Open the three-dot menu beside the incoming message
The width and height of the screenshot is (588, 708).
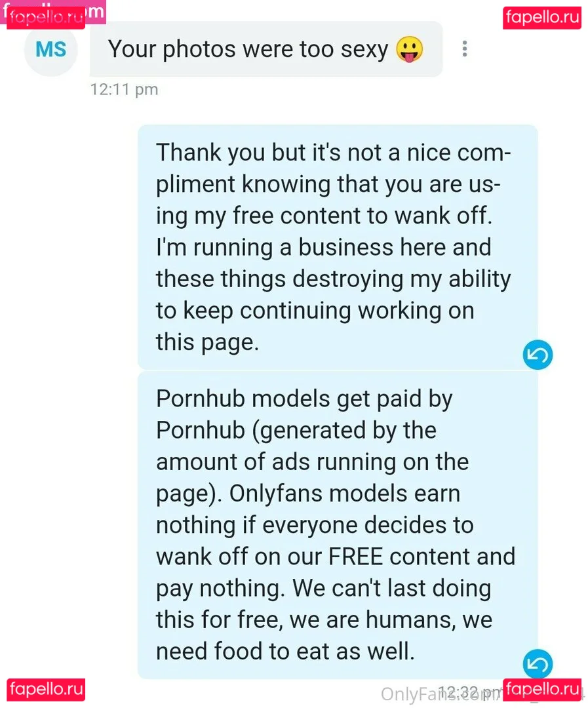point(464,49)
